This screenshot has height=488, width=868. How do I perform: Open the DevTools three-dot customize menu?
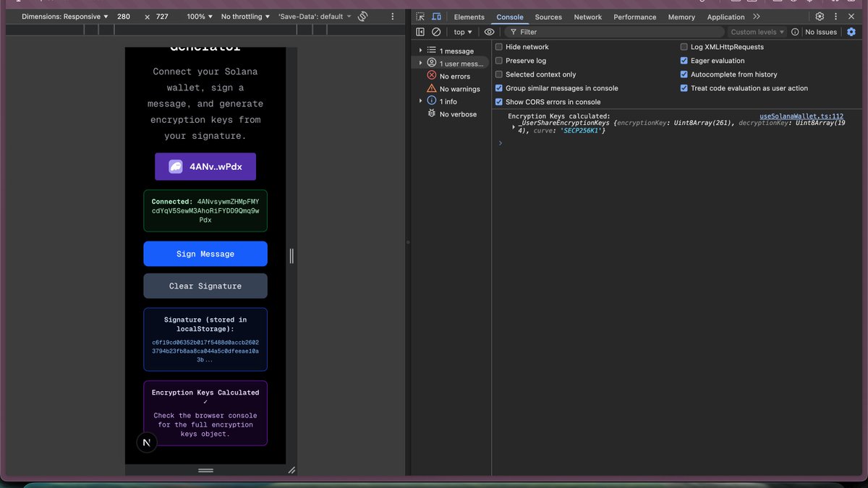pyautogui.click(x=835, y=17)
